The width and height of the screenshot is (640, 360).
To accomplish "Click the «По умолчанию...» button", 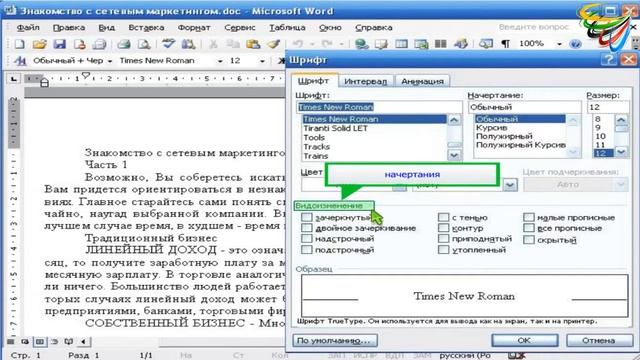I will [x=335, y=340].
